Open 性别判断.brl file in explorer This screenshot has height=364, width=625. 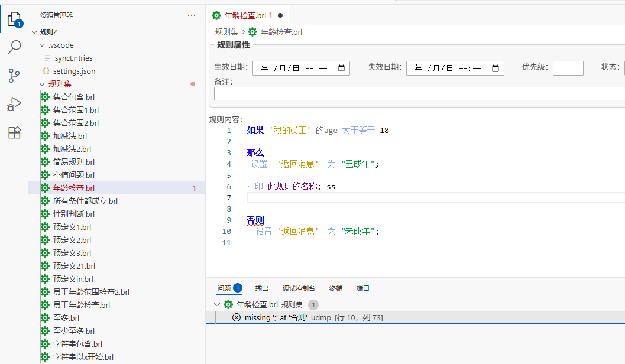click(x=73, y=214)
